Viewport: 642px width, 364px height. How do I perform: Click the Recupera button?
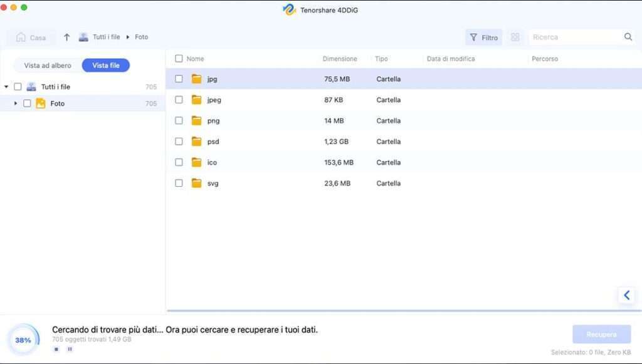pos(601,334)
